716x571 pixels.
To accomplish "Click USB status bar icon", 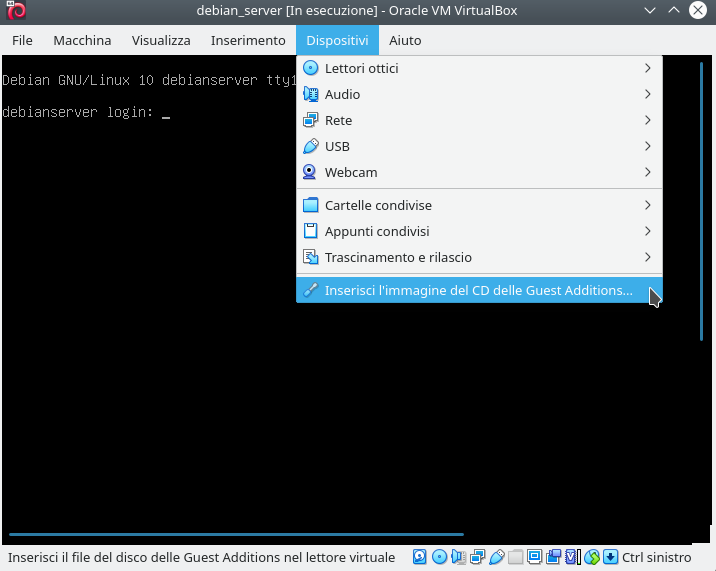I will tap(497, 557).
